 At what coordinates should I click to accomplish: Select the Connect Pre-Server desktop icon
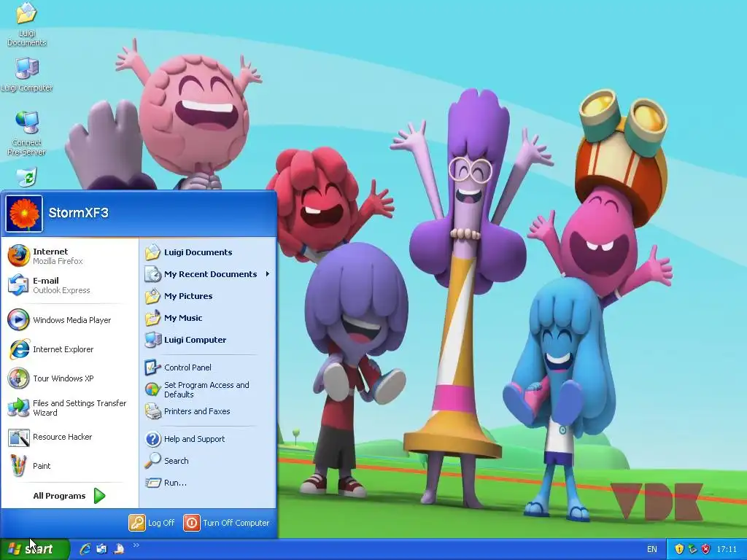point(27,133)
